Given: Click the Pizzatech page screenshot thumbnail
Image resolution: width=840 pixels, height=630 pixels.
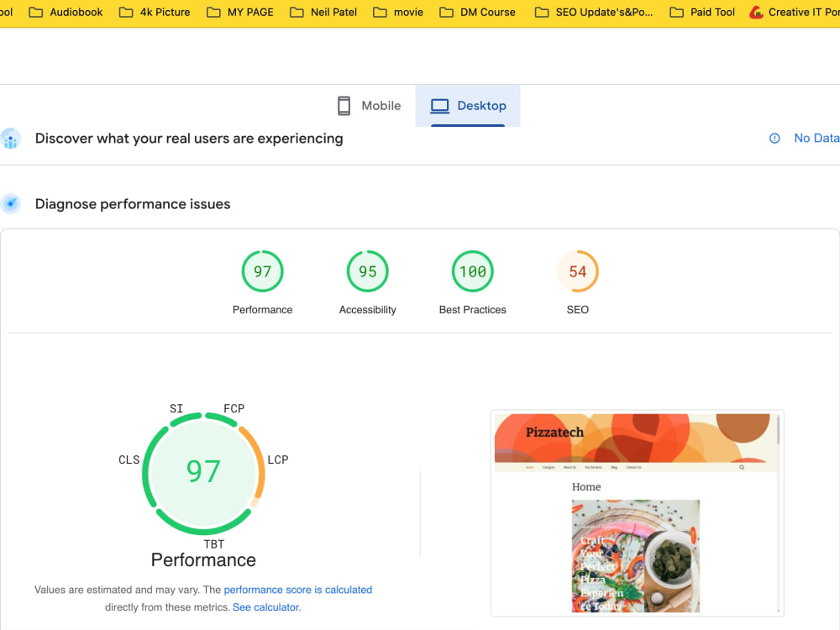Looking at the screenshot, I should pyautogui.click(x=637, y=513).
